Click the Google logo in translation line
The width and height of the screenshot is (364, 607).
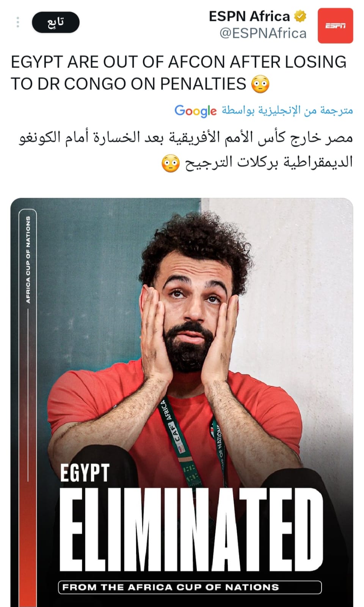tap(196, 111)
